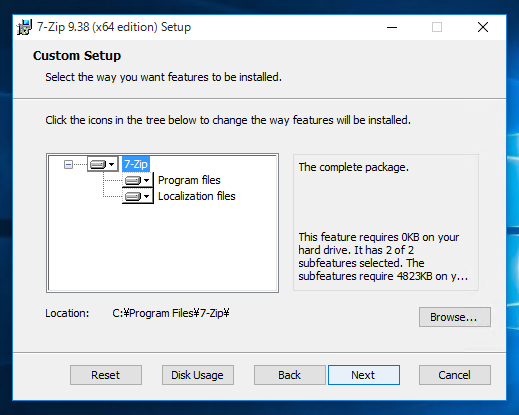The image size is (519, 415).
Task: Minimize the 7-Zip Setup window
Action: click(392, 27)
